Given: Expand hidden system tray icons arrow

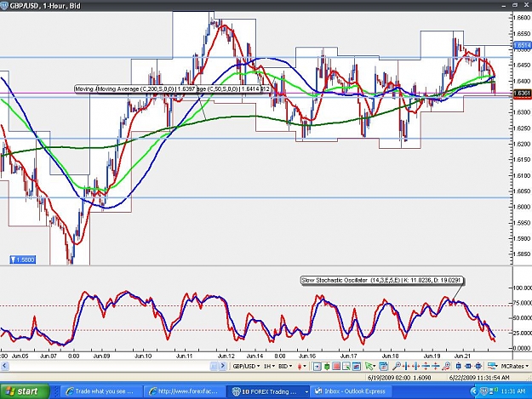Looking at the screenshot, I should 474,391.
